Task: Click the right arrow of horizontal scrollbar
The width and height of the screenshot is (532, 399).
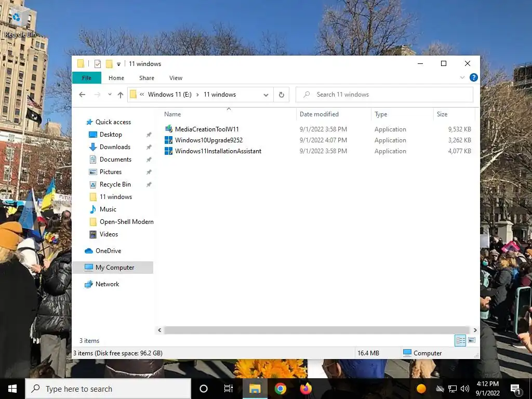Action: [x=475, y=330]
